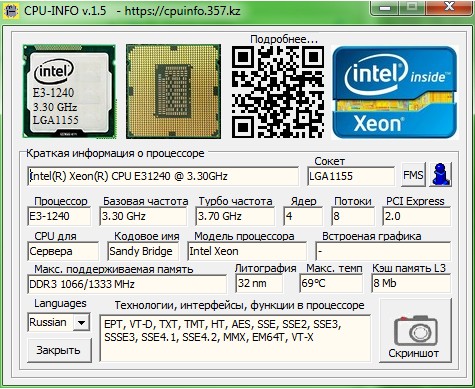Click the CPU-INFO app icon in title bar
Viewport: 475px width, 389px height.
click(10, 10)
